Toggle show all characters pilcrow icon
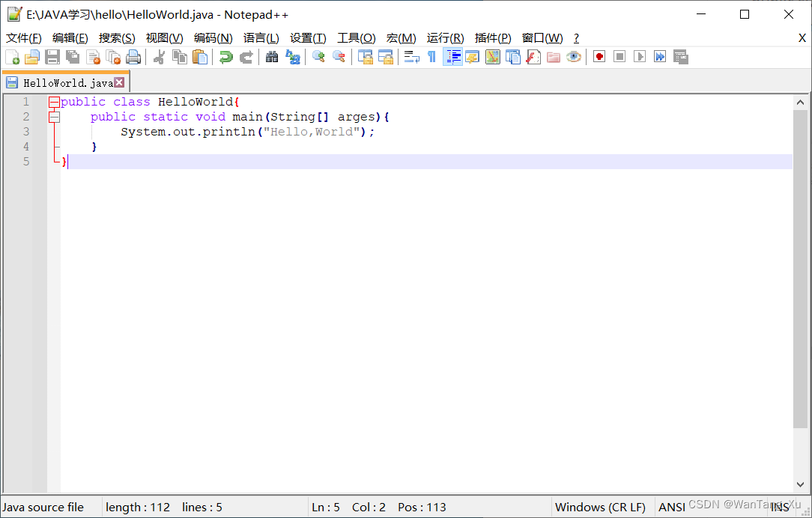This screenshot has height=518, width=812. 432,57
